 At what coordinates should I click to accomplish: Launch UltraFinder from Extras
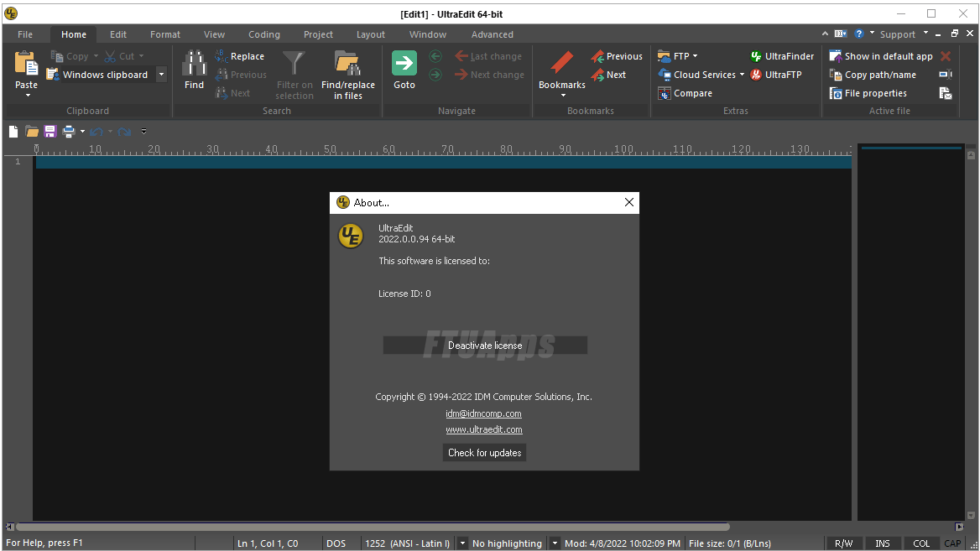click(782, 56)
